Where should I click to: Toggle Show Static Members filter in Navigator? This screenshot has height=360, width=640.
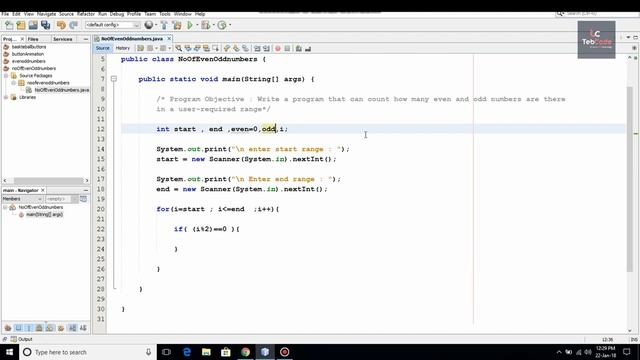[x=29, y=328]
